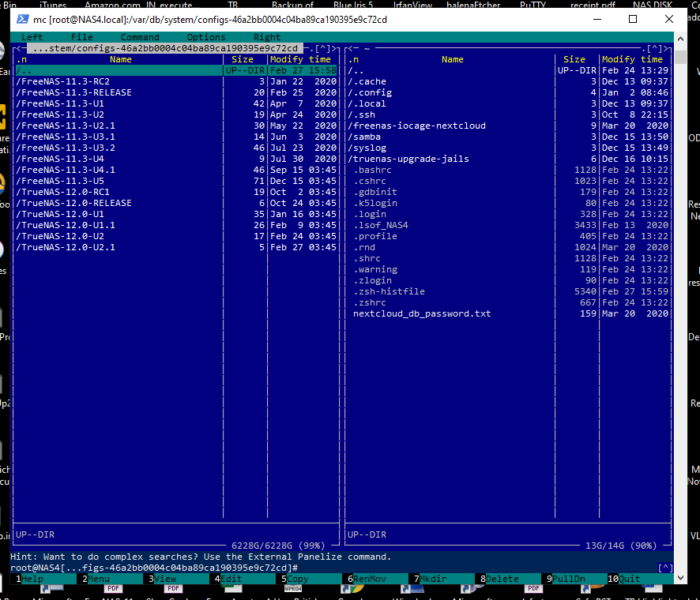Open the Right menu
Image resolution: width=700 pixels, height=600 pixels.
point(267,37)
